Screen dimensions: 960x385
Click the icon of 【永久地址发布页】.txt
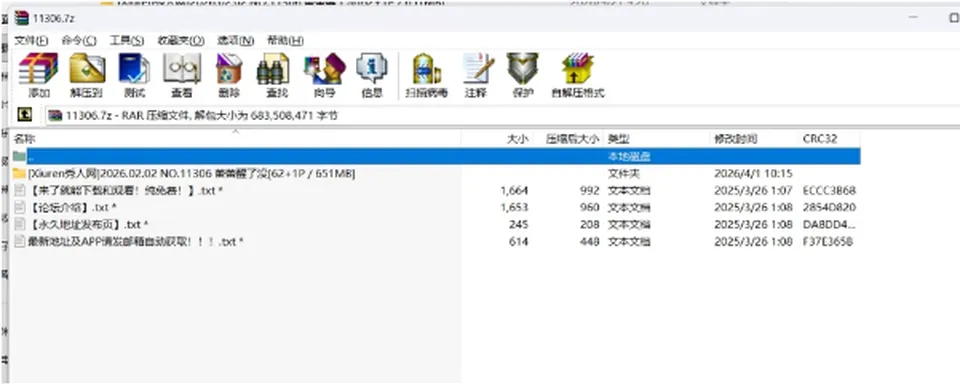(19, 225)
